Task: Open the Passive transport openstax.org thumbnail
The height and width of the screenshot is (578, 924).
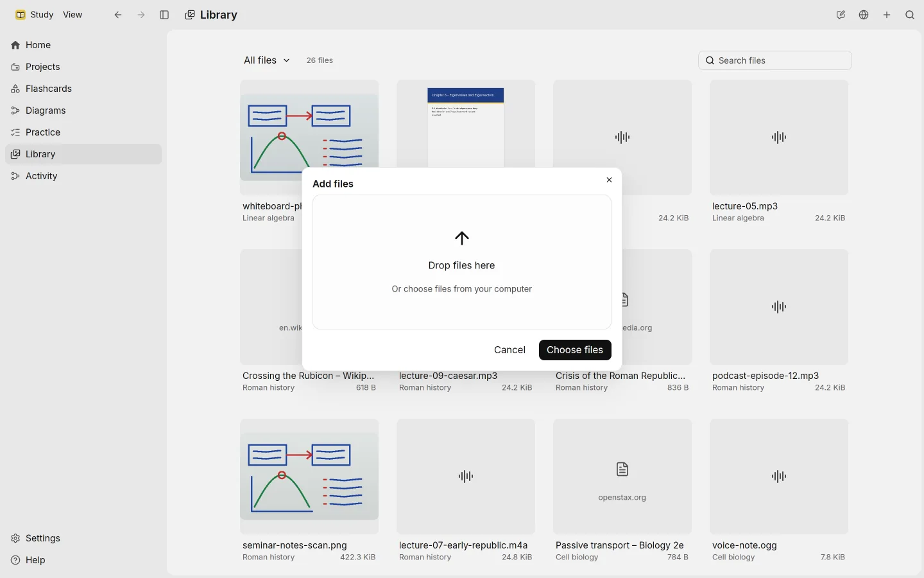Action: pyautogui.click(x=622, y=477)
